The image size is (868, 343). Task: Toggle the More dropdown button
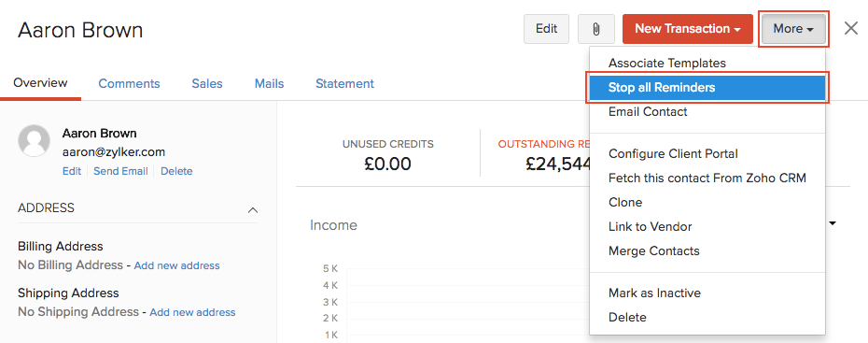(793, 29)
